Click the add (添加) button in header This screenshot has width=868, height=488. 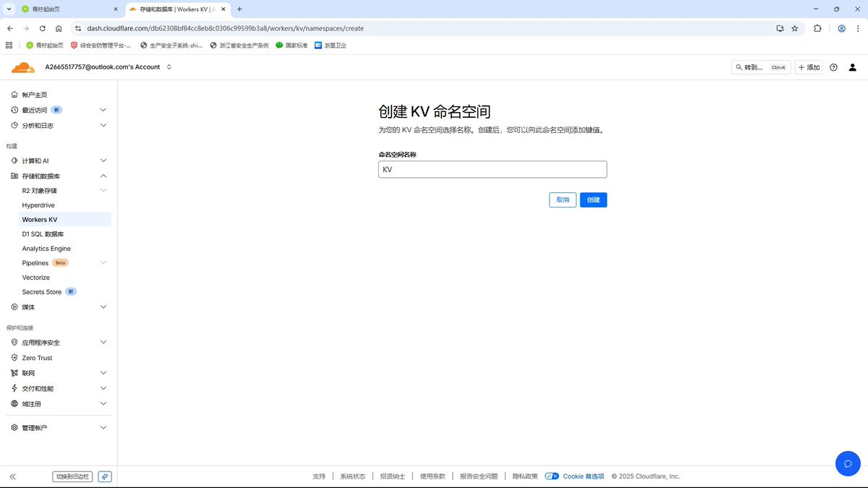809,67
